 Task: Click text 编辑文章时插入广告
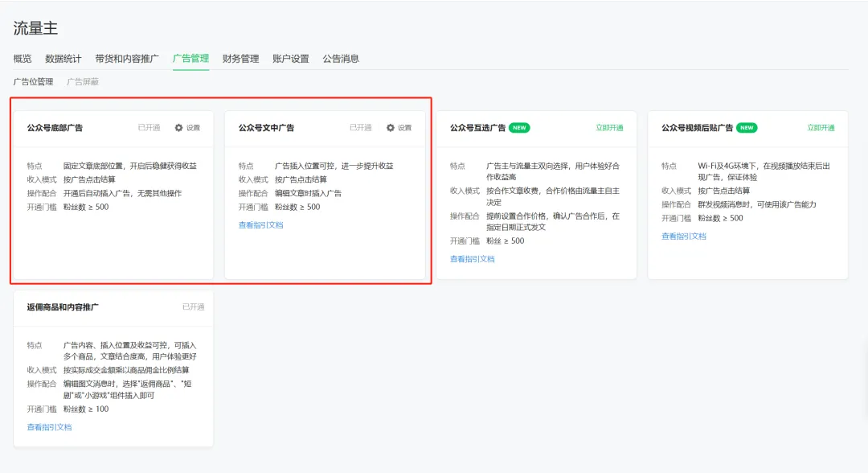[x=308, y=193]
